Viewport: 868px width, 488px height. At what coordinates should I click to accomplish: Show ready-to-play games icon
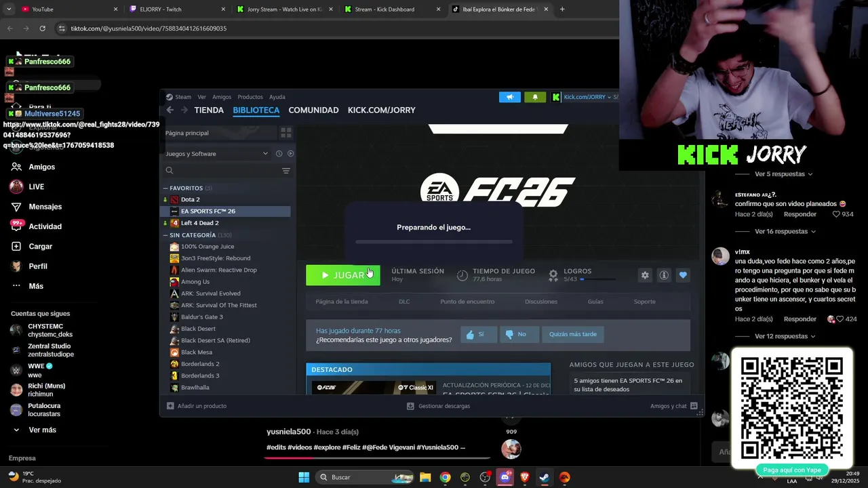tap(290, 154)
